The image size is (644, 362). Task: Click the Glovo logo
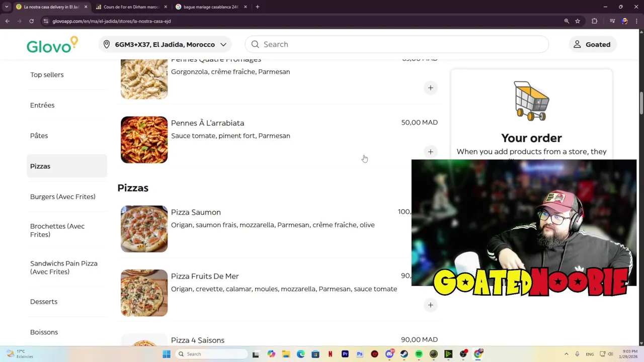coord(52,45)
